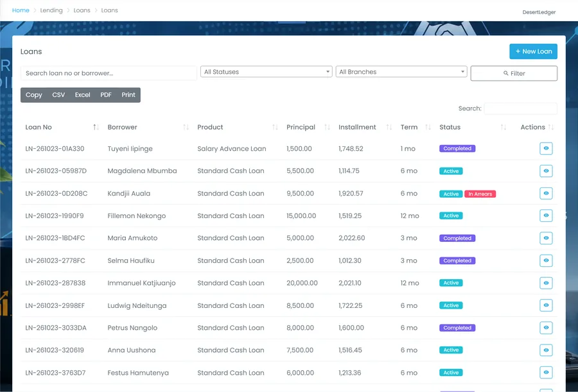
Task: Sort table by Borrower column
Action: point(148,127)
